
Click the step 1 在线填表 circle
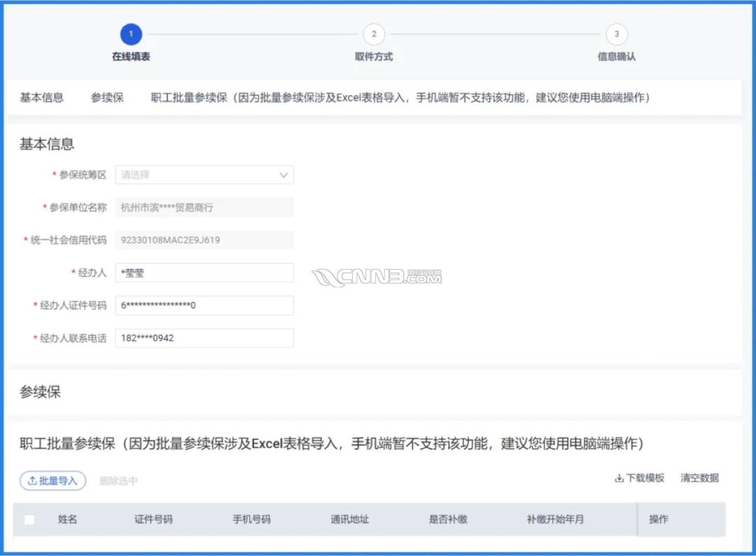click(x=131, y=34)
